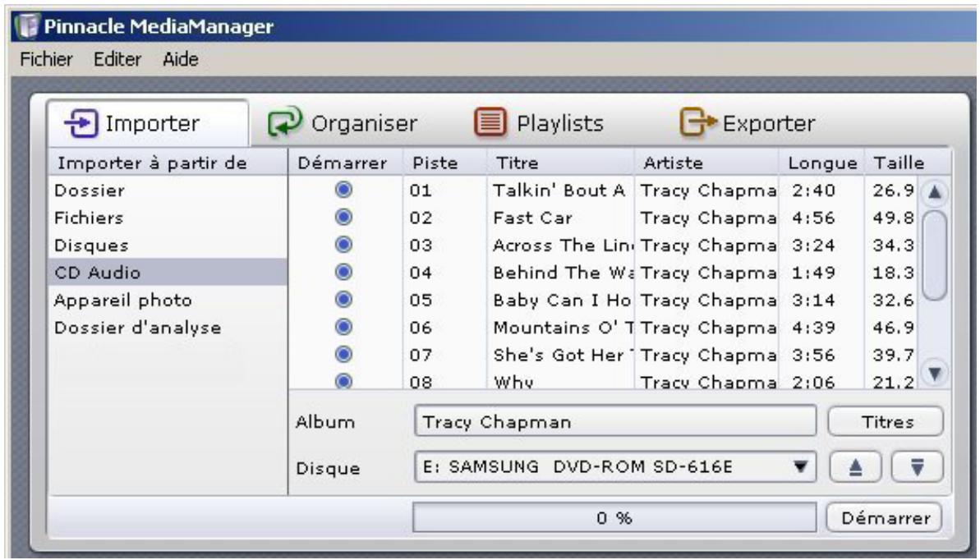Screen dimensions: 980x560
Task: Click the Importer tab arrow icon
Action: click(x=81, y=123)
